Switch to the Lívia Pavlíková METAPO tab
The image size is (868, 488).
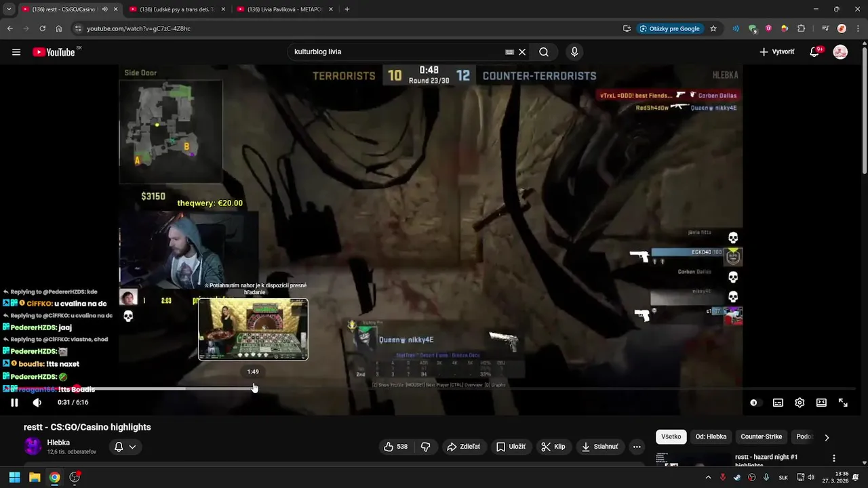(285, 9)
